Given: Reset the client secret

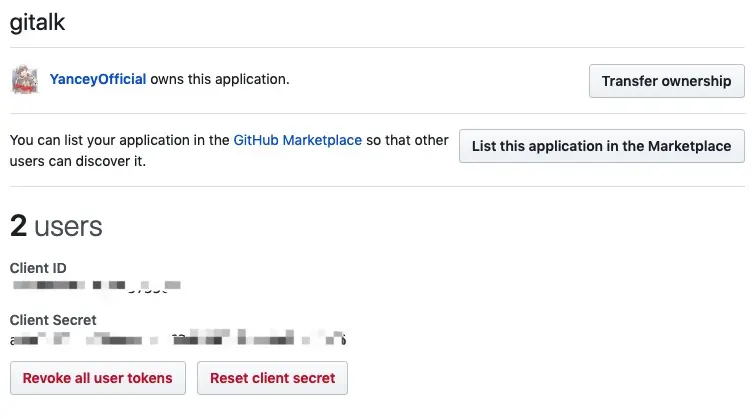Looking at the screenshot, I should pyautogui.click(x=272, y=378).
